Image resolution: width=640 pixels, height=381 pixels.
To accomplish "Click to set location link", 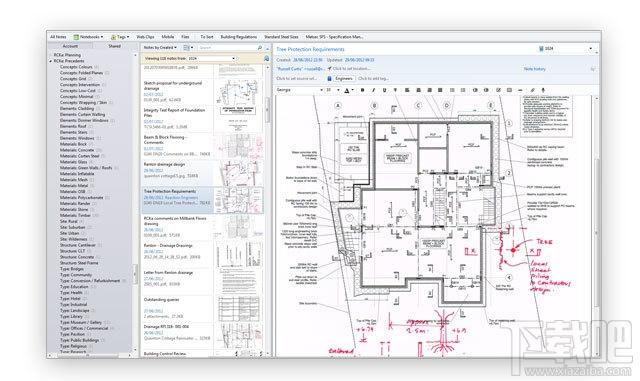I will click(x=352, y=69).
